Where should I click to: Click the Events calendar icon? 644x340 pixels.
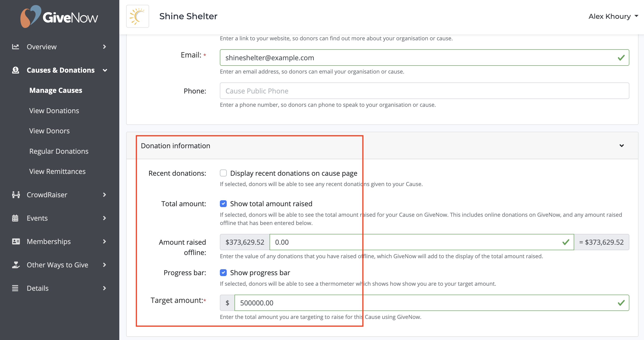click(x=15, y=218)
